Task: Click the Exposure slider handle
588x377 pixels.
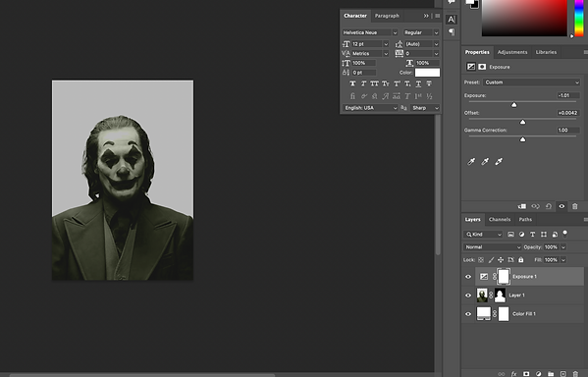Action: (514, 105)
